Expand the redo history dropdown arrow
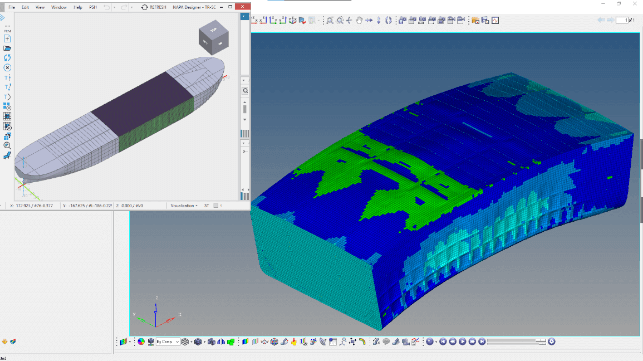643x361 pixels. (131, 7)
